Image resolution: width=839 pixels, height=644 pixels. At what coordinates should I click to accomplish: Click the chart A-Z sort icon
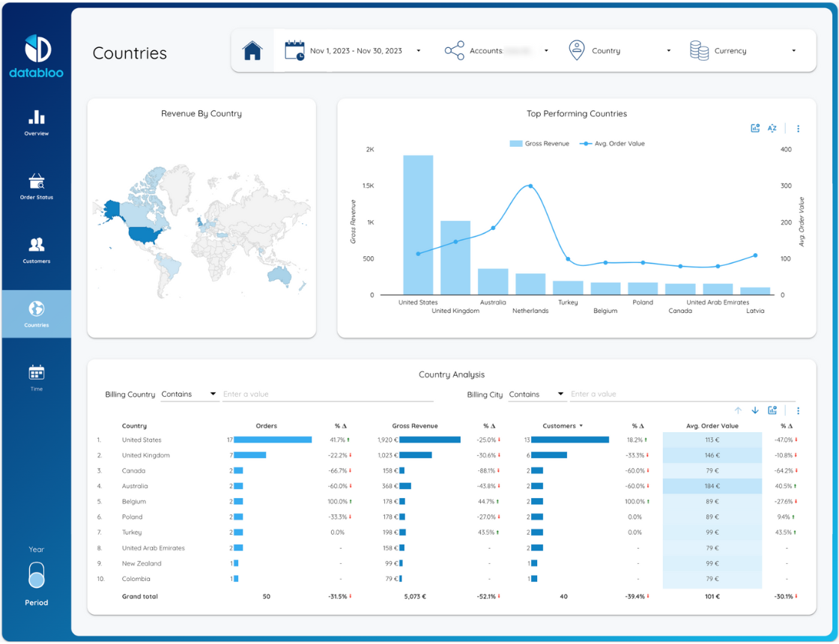tap(772, 129)
